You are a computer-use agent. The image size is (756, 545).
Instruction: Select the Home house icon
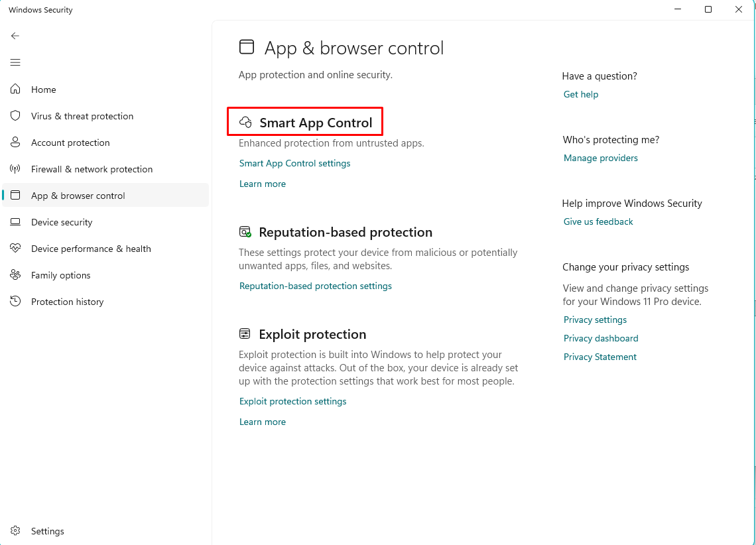pos(15,89)
